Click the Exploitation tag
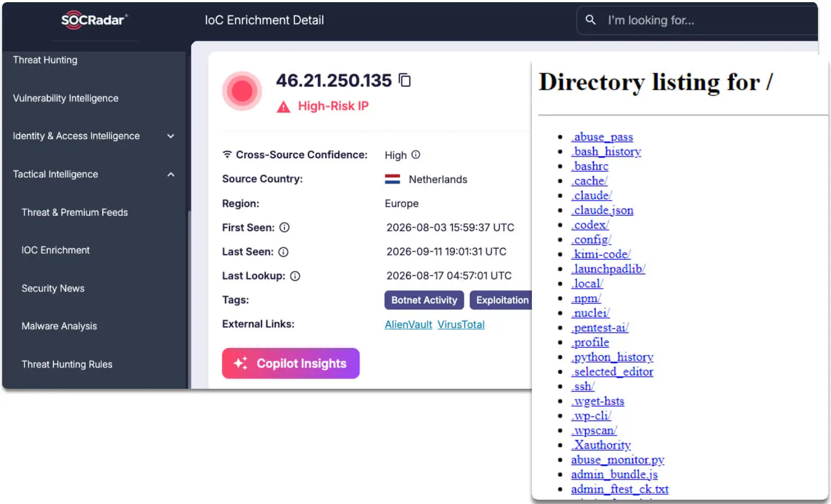 (501, 300)
